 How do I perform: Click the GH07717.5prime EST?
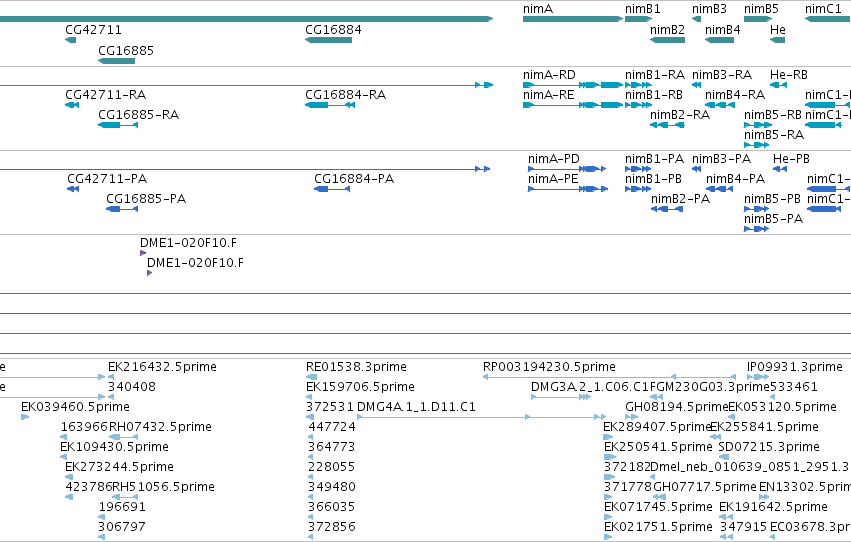pos(659,497)
